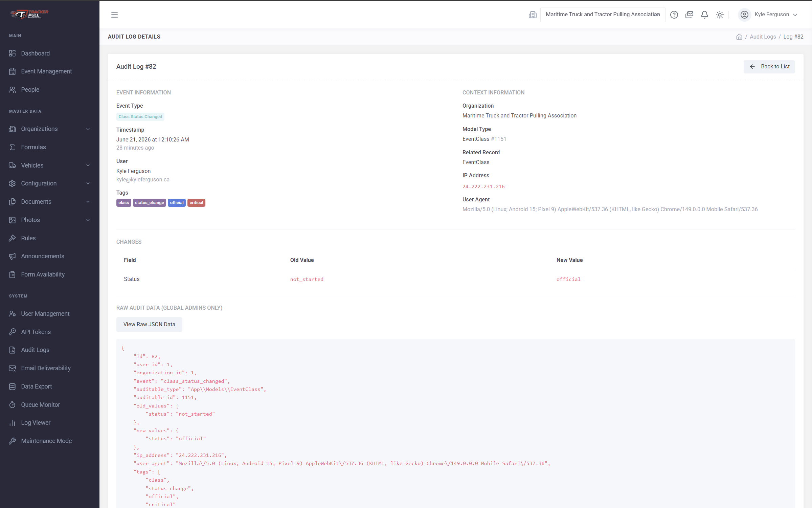Toggle light/dark theme sun icon
The image size is (812, 508).
pyautogui.click(x=720, y=15)
